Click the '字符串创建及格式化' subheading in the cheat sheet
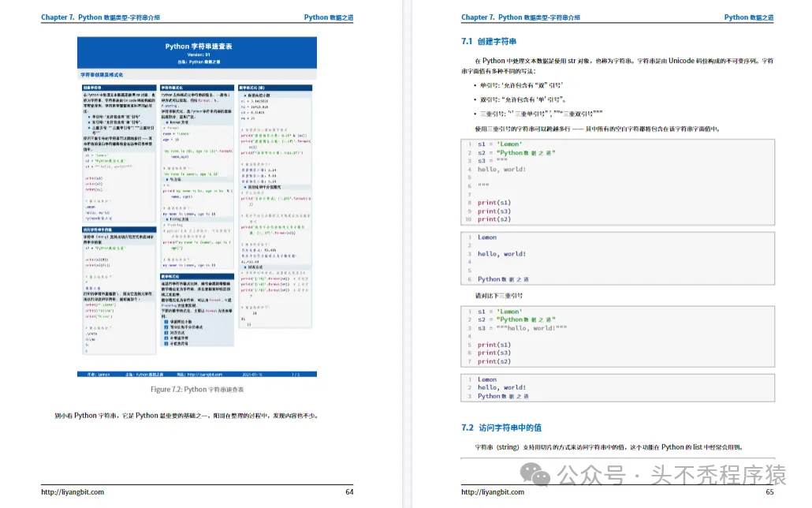The height and width of the screenshot is (508, 812). click(102, 75)
